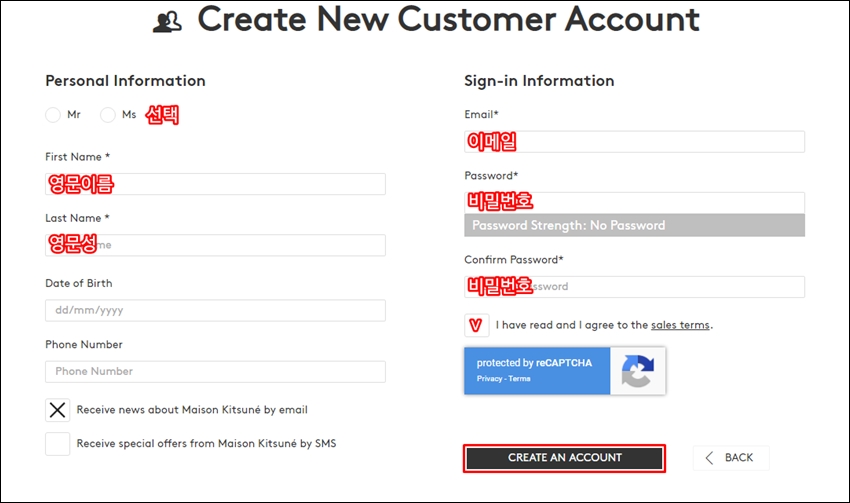Open reCAPTCHA Privacy link
The image size is (850, 503).
tap(490, 379)
